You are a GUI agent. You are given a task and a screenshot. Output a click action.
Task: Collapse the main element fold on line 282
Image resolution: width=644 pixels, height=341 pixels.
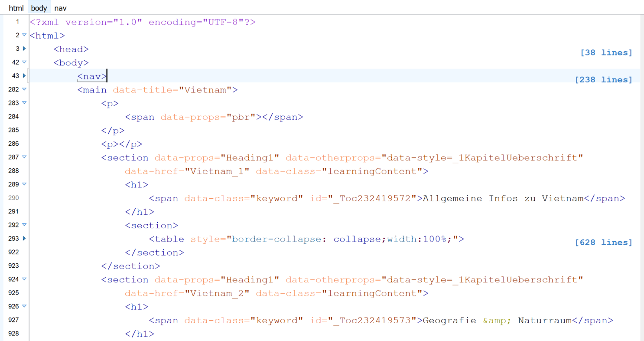click(24, 89)
